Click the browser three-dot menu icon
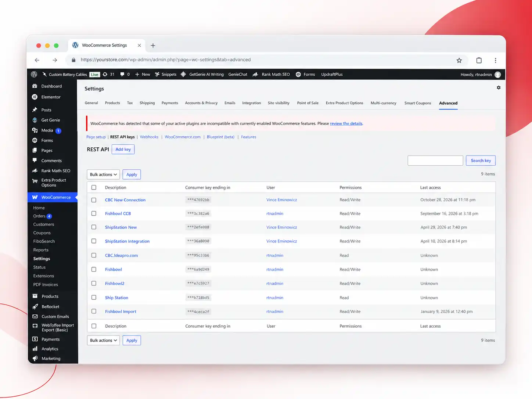The width and height of the screenshot is (532, 399). click(x=495, y=60)
